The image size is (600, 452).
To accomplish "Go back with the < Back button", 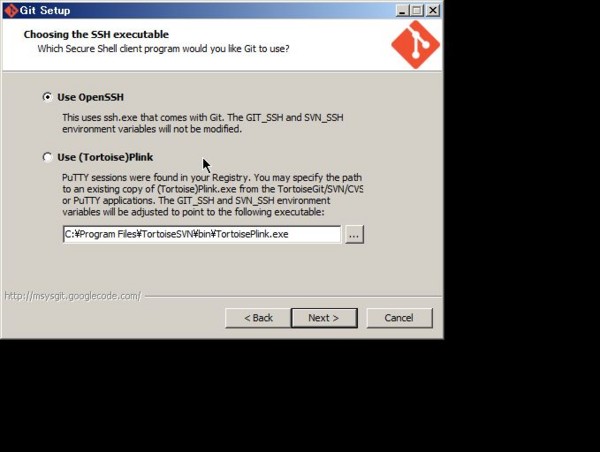I will pyautogui.click(x=258, y=318).
